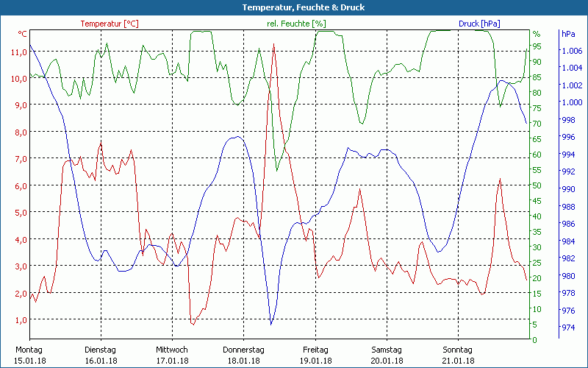Viewport: 588px width, 368px height.
Task: Pick the 'Mittwoch' day label
Action: point(172,350)
